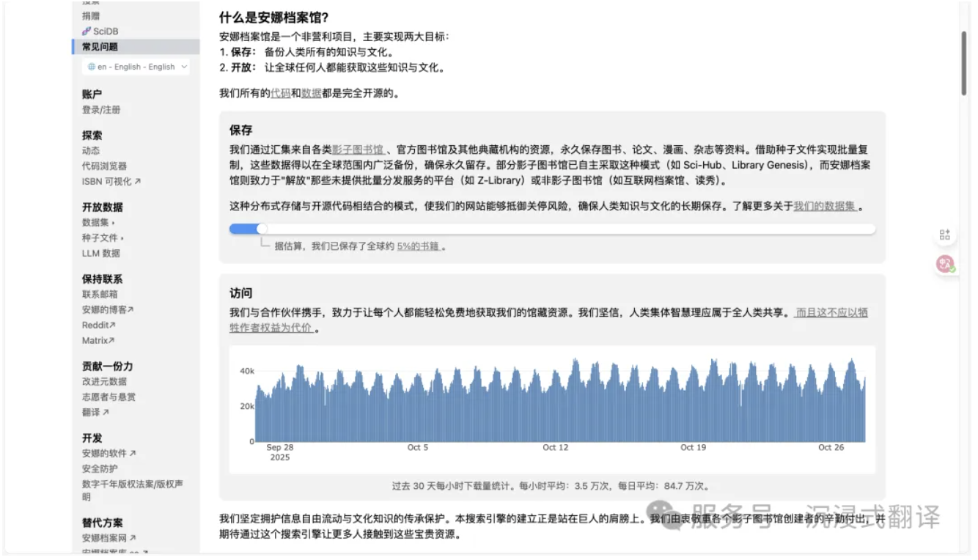978x560 pixels.
Task: Go to 登录/注册 in sidebar
Action: pyautogui.click(x=101, y=110)
